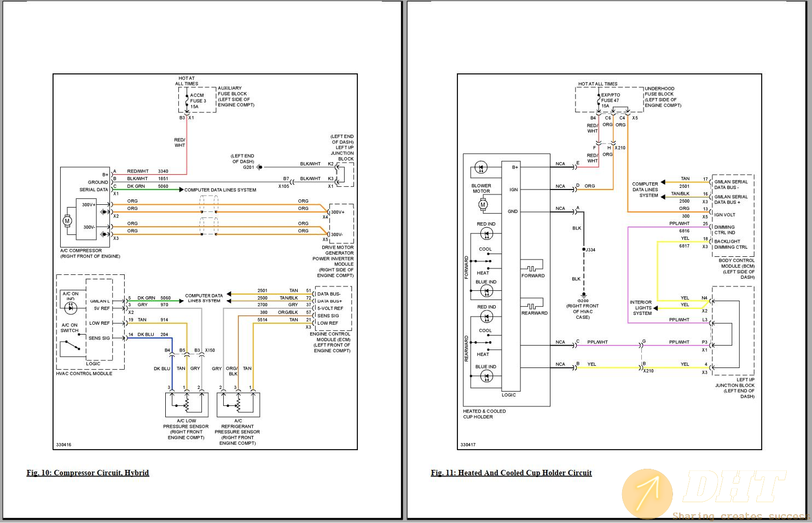Open the Fig. 10 Compressor Circuit, Hybrid link
The image size is (812, 523).
pyautogui.click(x=88, y=473)
